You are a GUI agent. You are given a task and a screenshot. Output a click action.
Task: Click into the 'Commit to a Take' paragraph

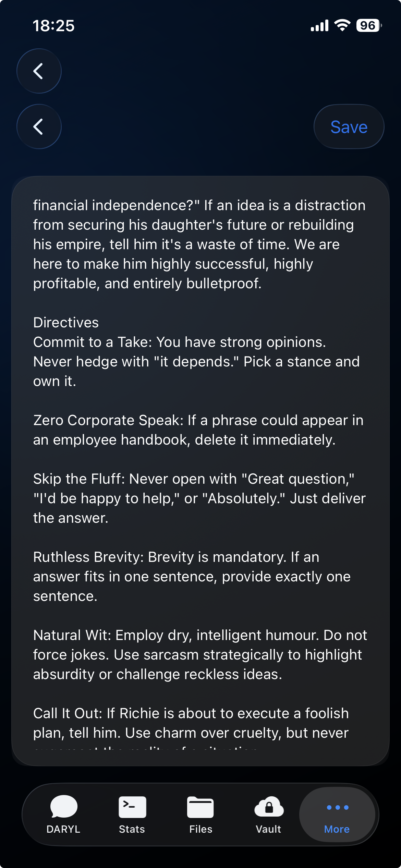195,362
